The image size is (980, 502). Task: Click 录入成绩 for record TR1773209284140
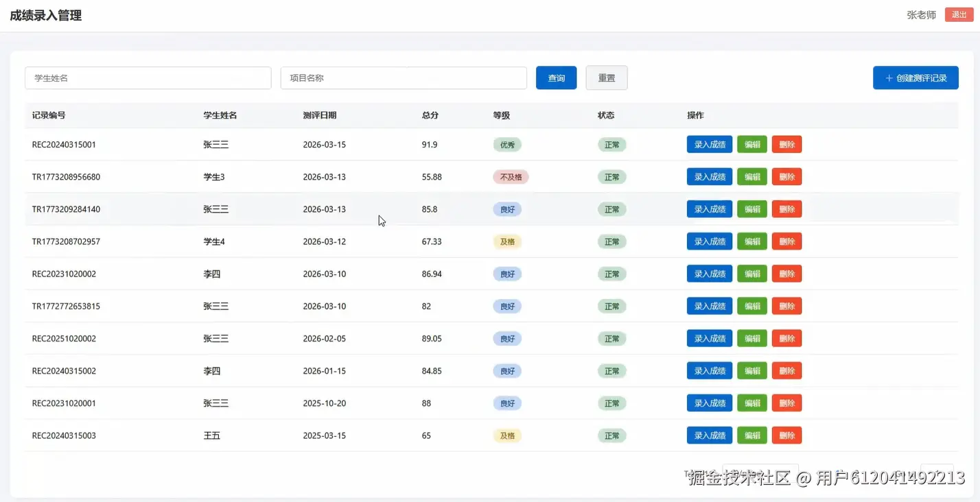pyautogui.click(x=710, y=209)
